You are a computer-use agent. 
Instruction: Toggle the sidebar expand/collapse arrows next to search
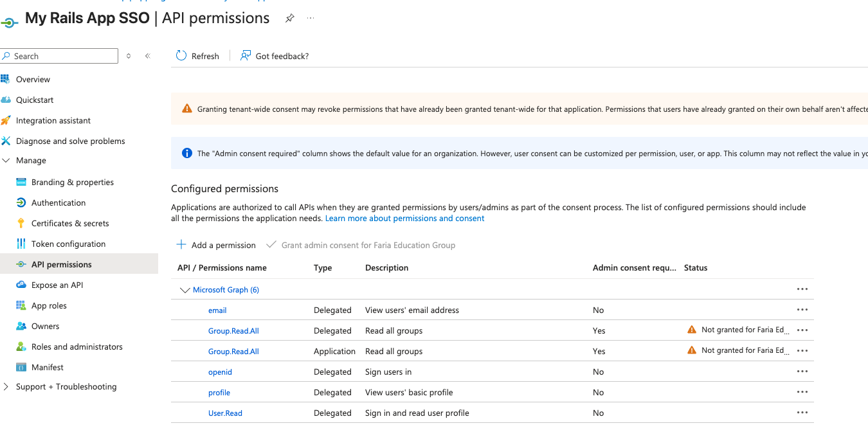pos(129,56)
